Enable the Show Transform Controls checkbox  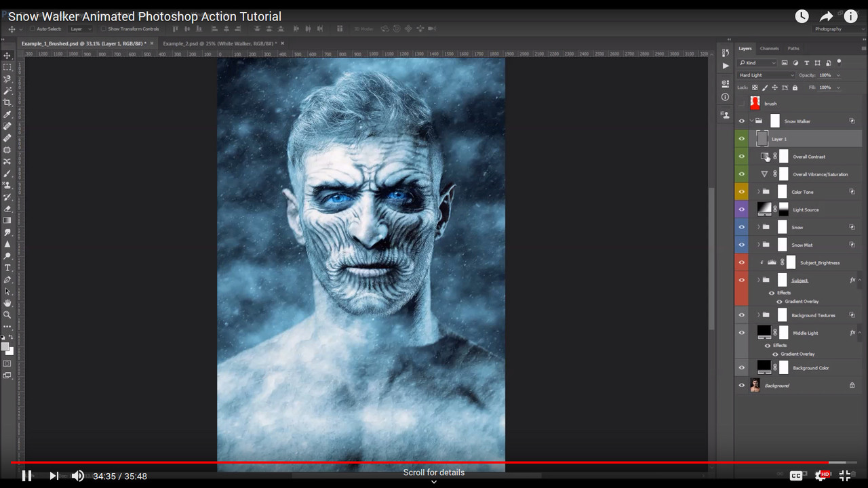[x=104, y=29]
